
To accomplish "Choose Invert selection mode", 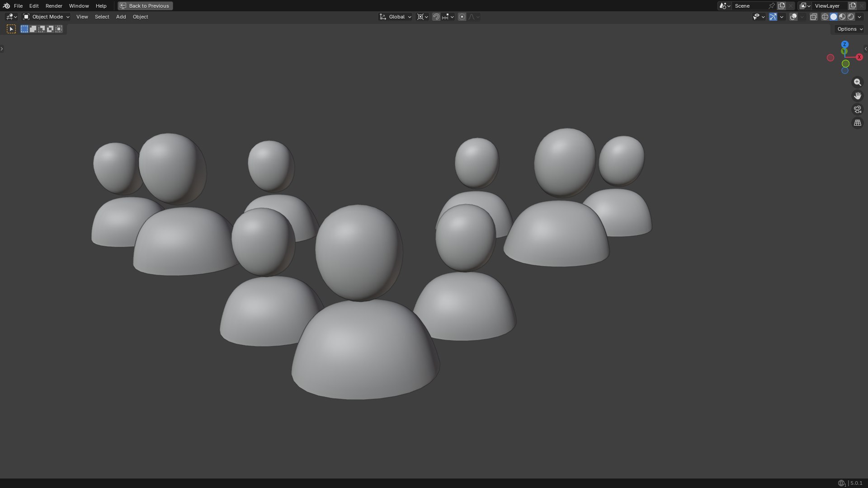I will click(x=50, y=29).
